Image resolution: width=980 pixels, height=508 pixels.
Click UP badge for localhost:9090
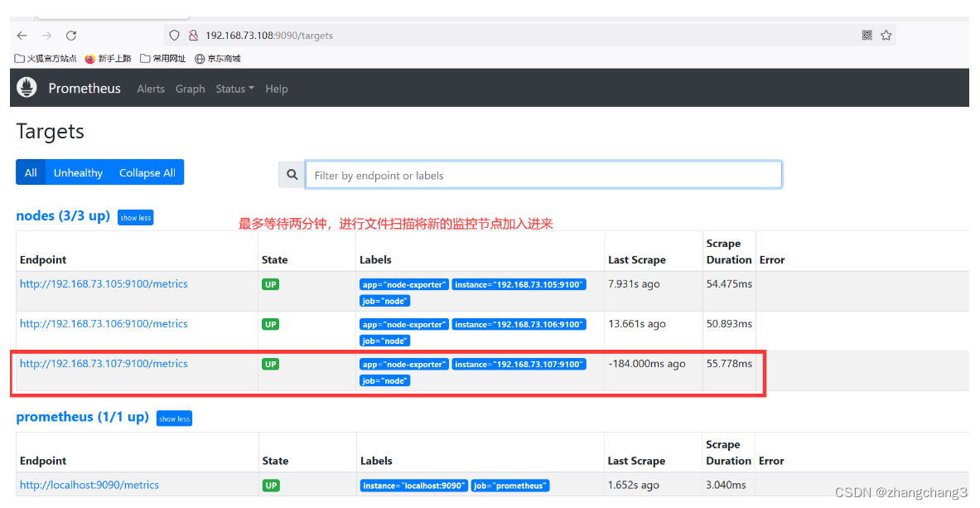[x=271, y=486]
